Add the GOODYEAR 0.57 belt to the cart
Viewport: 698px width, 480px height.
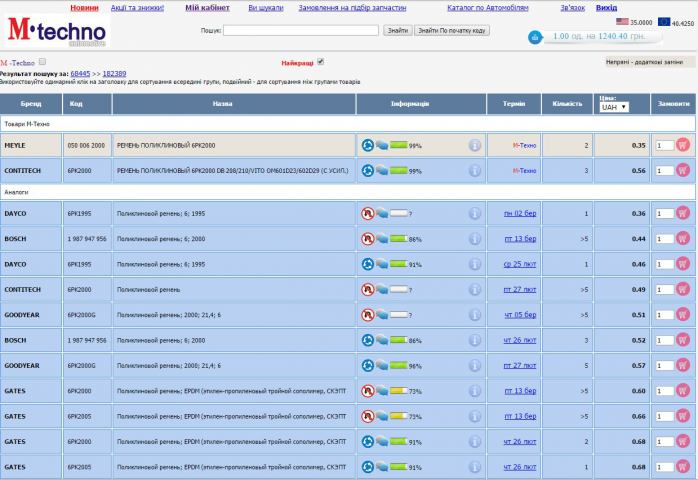(682, 365)
